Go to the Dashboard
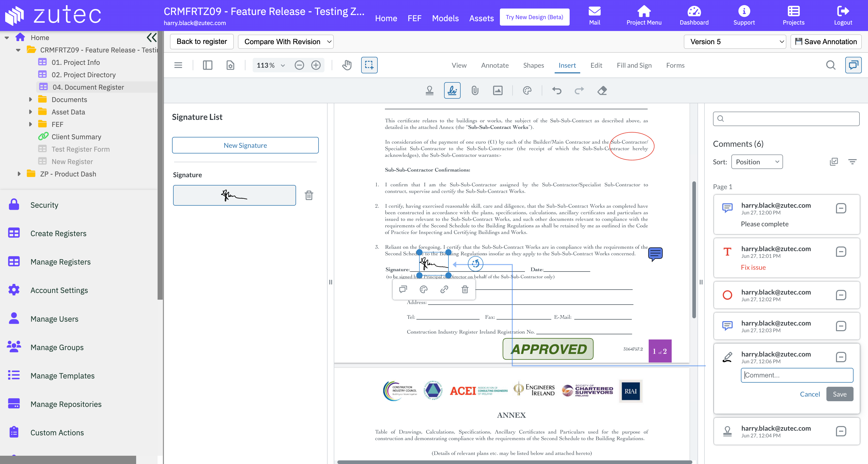Screen dimensions: 868x464 694,16
